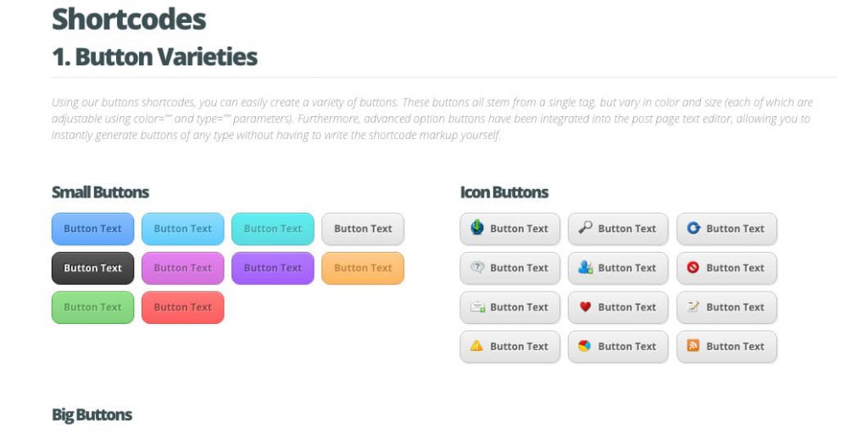Click the green download arrow icon button

click(x=509, y=229)
